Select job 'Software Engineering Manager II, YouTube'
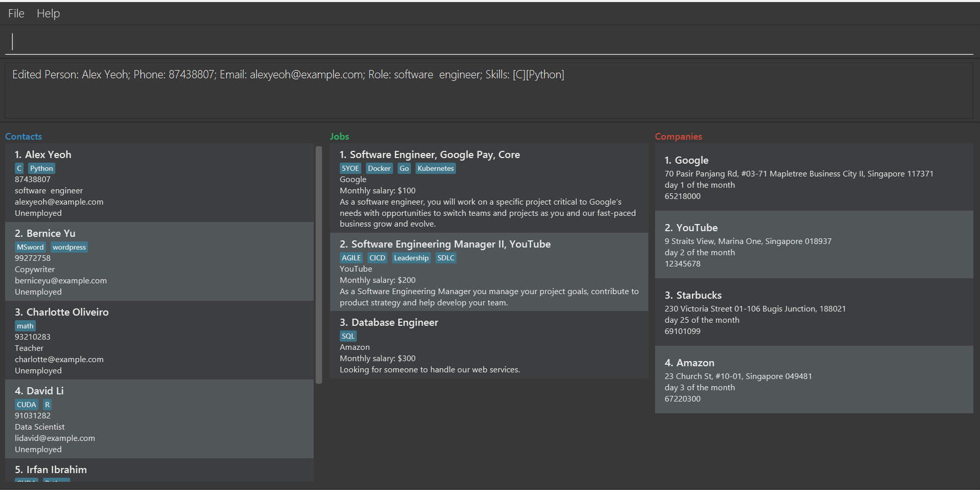 445,244
